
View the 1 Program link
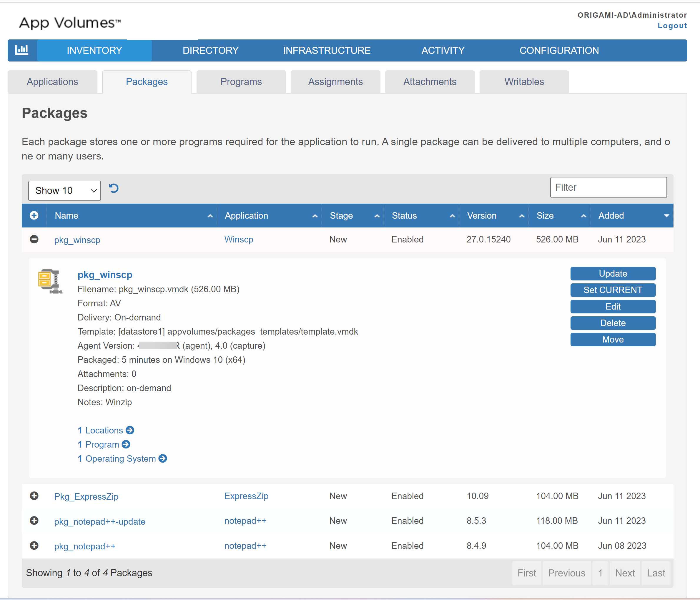pyautogui.click(x=98, y=445)
